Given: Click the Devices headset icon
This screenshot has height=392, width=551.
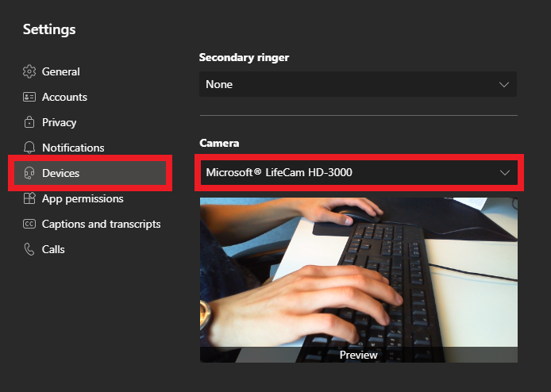Looking at the screenshot, I should (x=29, y=173).
